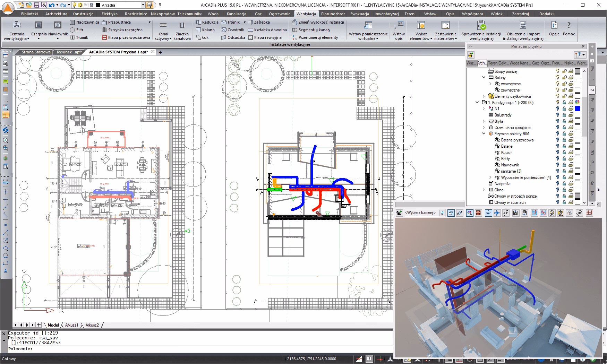Screen dimensions: 607x364
Task: Open Zestawienie materiałów list
Action: [x=446, y=31]
